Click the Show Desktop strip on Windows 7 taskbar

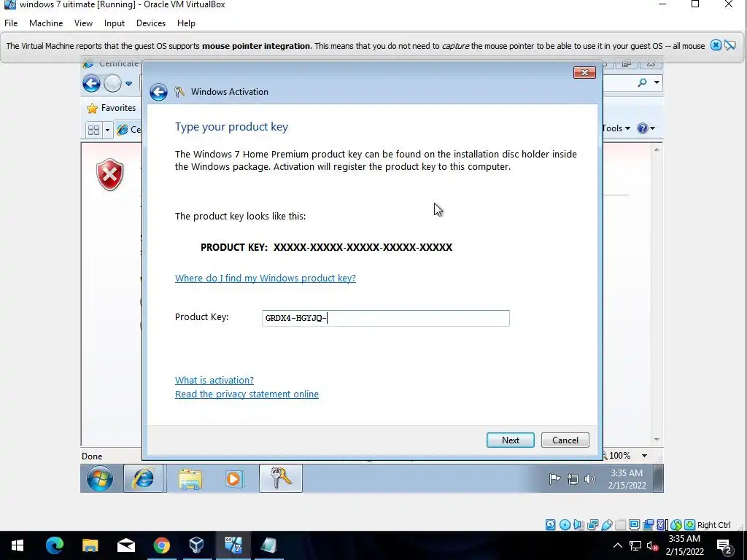(658, 478)
